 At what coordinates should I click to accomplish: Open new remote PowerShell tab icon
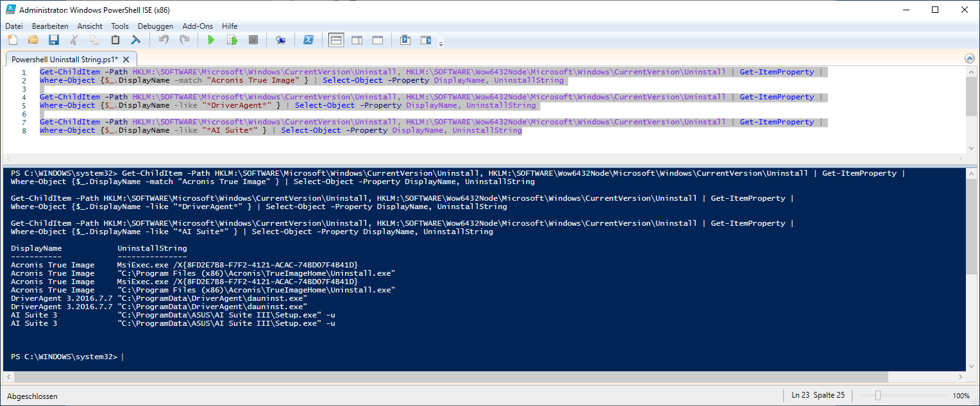coord(280,40)
